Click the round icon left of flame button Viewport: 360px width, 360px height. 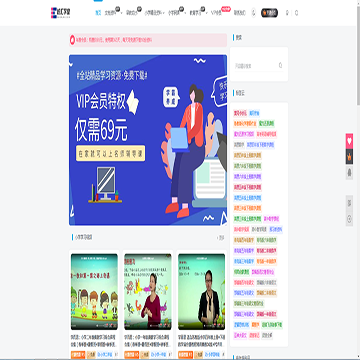click(253, 13)
